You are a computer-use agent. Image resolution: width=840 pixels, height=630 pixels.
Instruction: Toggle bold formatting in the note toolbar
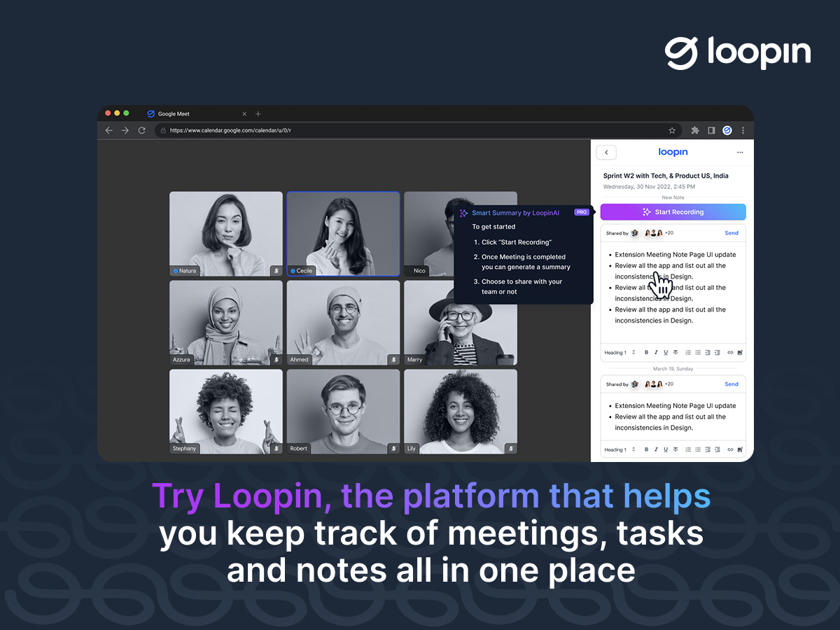pyautogui.click(x=646, y=352)
